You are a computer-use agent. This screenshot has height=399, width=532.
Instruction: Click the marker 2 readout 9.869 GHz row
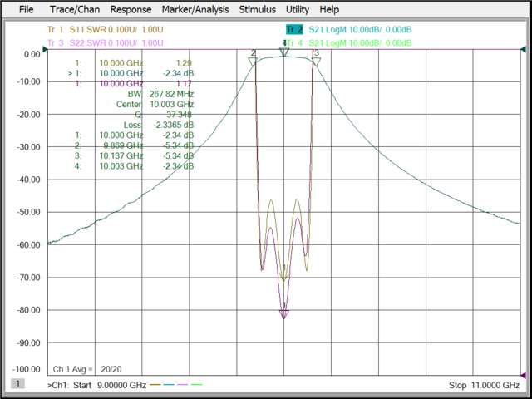tap(135, 145)
